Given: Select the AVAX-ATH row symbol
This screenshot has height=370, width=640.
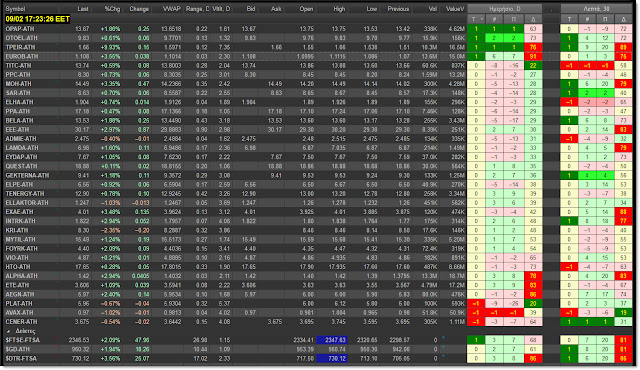Looking at the screenshot, I should [19, 312].
